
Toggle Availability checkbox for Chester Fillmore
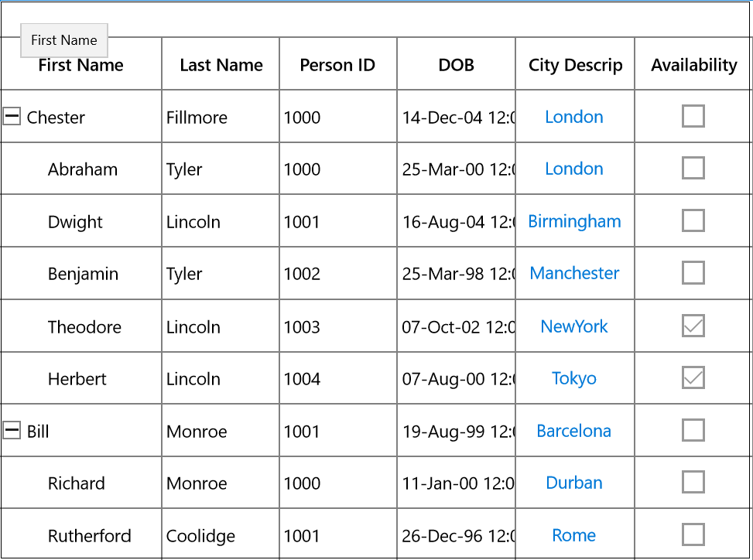(x=693, y=116)
